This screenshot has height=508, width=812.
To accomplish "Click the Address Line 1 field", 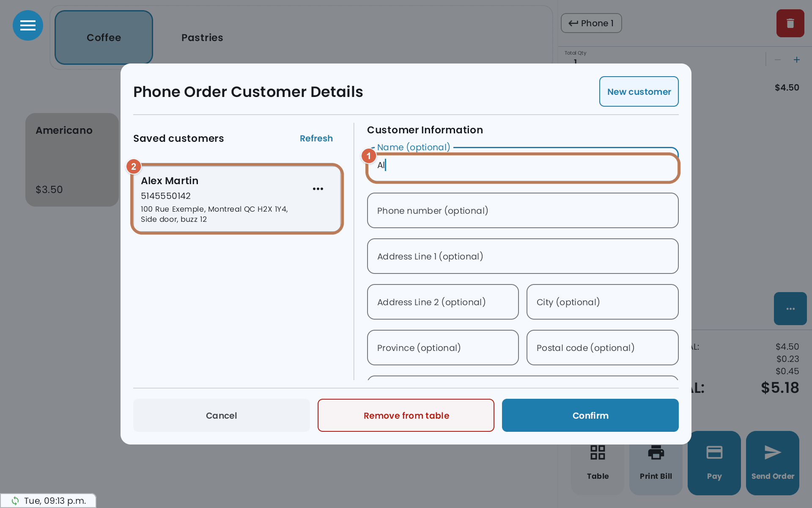I will [523, 256].
